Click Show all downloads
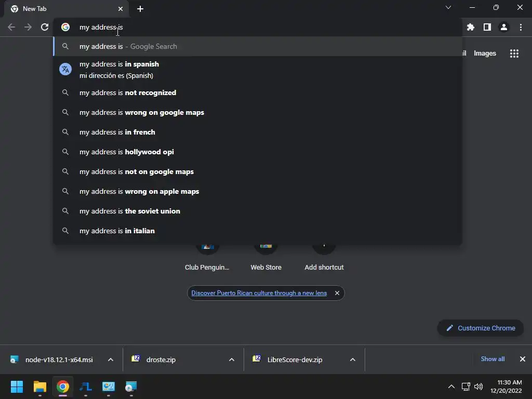 pos(493,359)
